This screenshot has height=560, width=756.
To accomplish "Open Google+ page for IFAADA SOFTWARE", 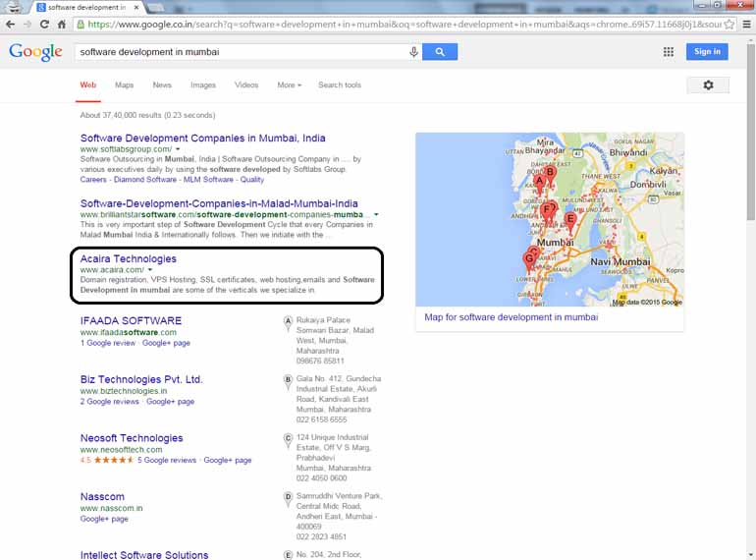I will 166,343.
